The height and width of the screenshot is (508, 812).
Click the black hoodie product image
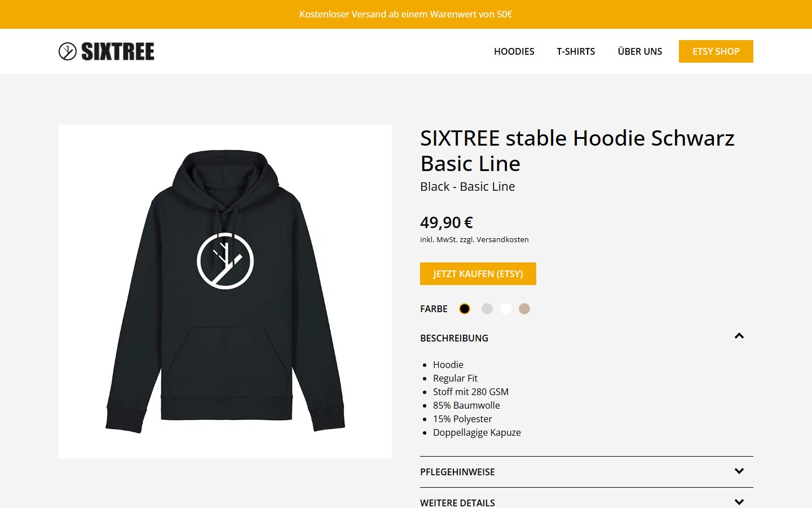point(225,291)
